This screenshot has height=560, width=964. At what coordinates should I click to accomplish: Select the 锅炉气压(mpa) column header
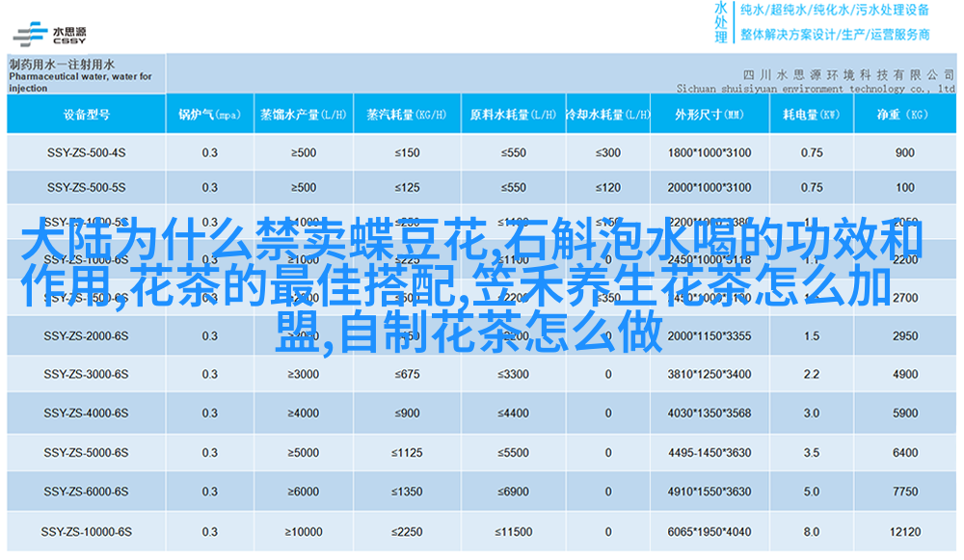209,115
